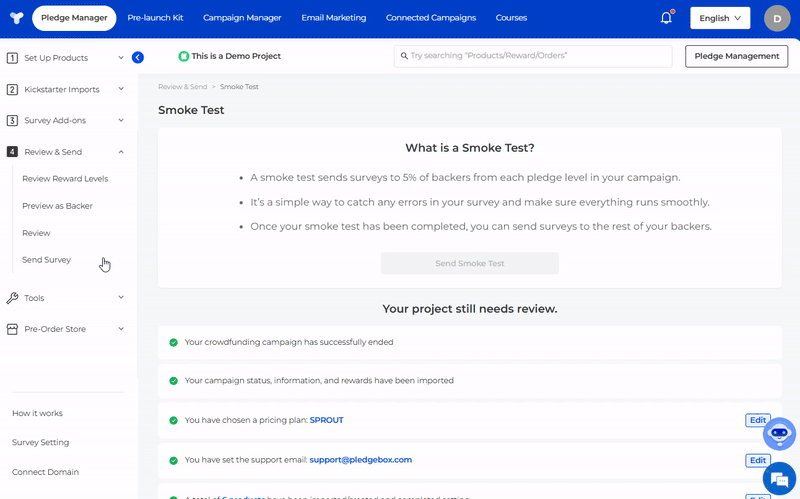
Task: Open the Email Marketing tab
Action: click(x=333, y=18)
